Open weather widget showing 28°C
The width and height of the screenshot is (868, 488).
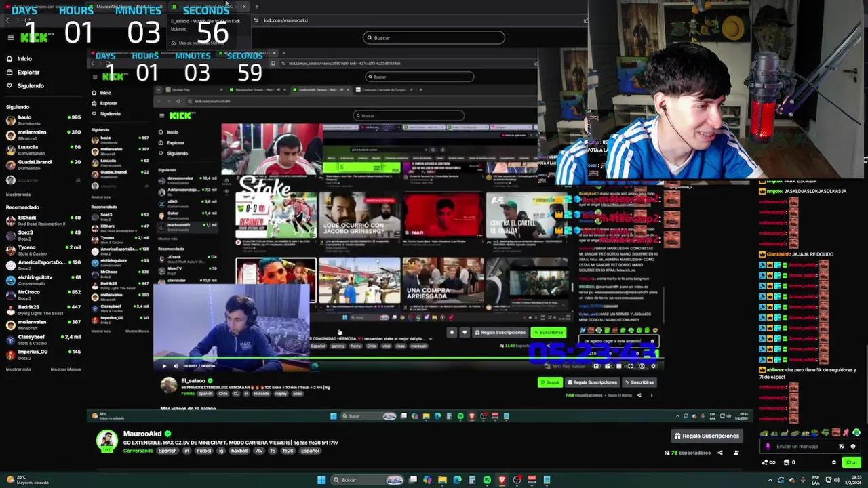(27, 480)
